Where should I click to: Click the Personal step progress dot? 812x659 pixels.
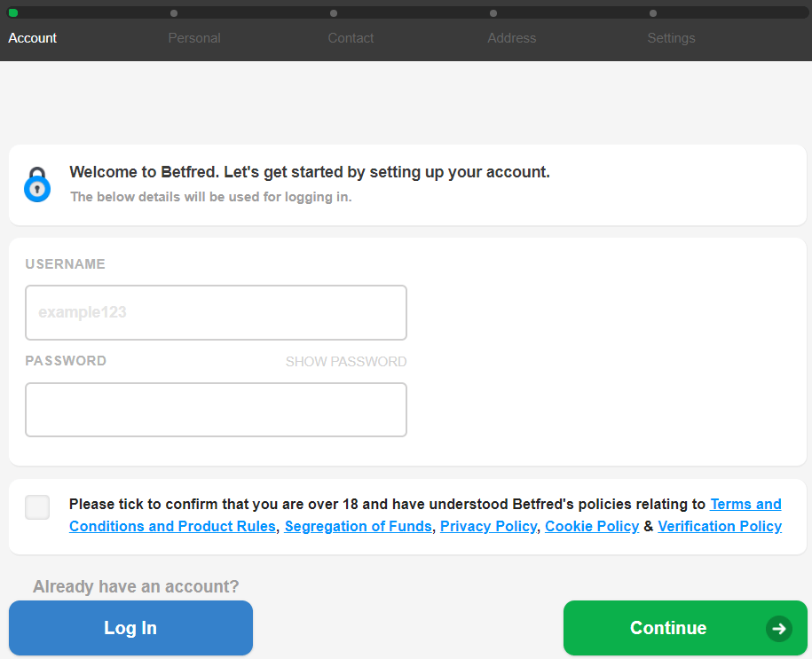click(174, 13)
